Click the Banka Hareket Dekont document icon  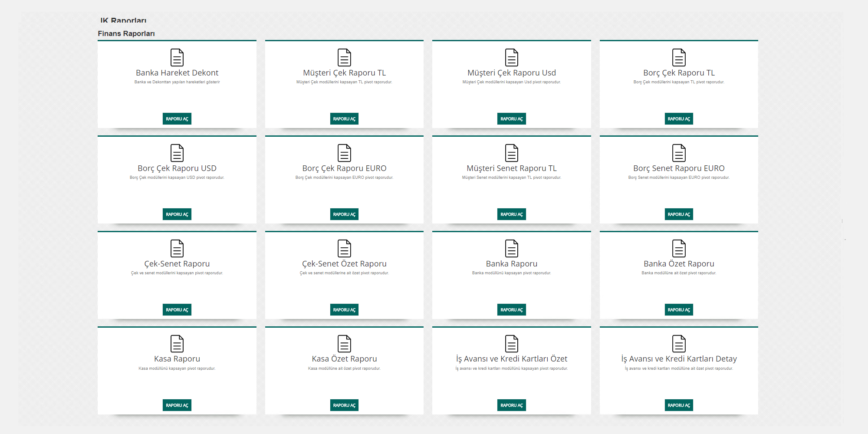(177, 57)
